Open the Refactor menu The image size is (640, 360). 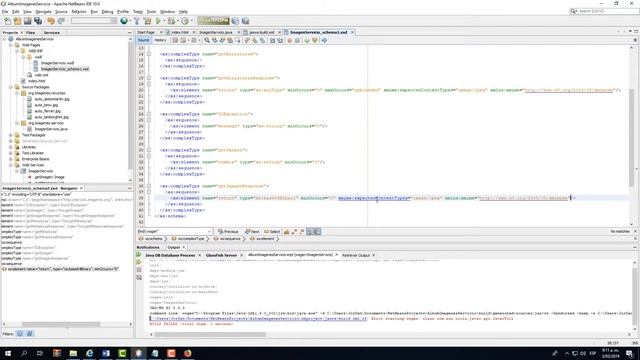click(x=79, y=12)
